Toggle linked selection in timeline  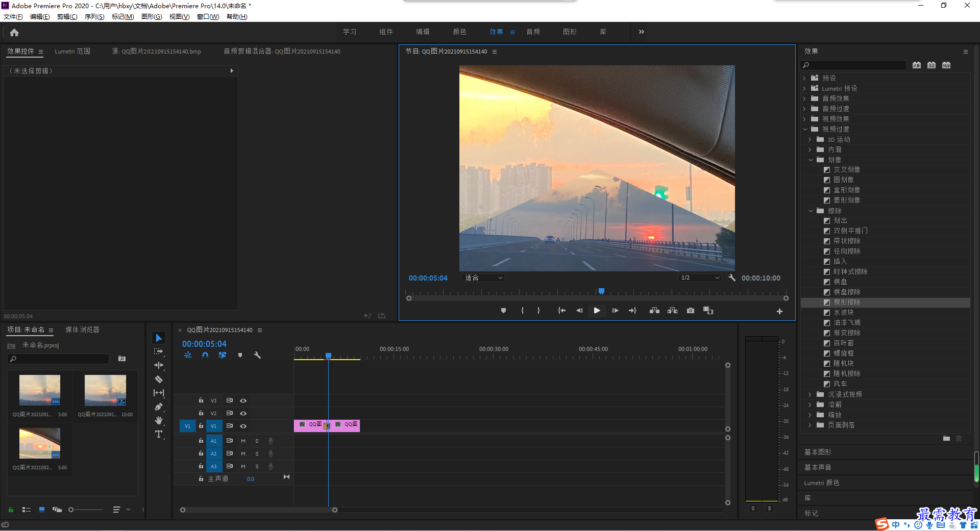pos(223,355)
